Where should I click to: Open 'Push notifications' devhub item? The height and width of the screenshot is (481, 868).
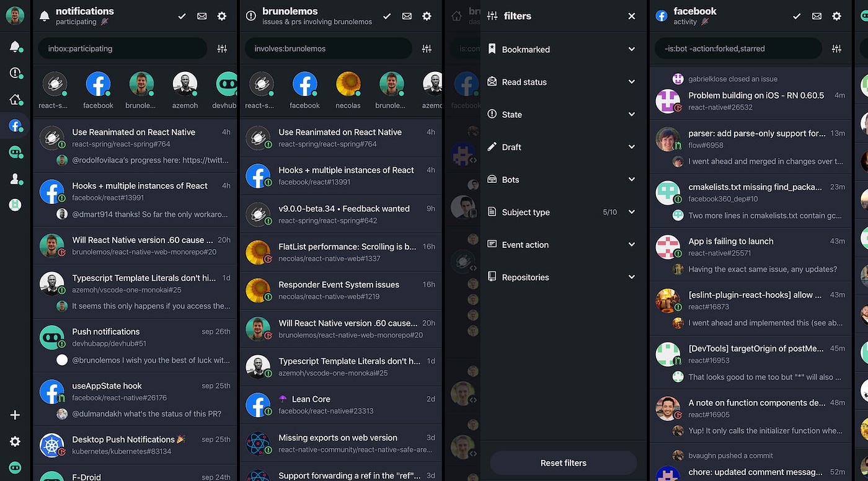click(135, 345)
